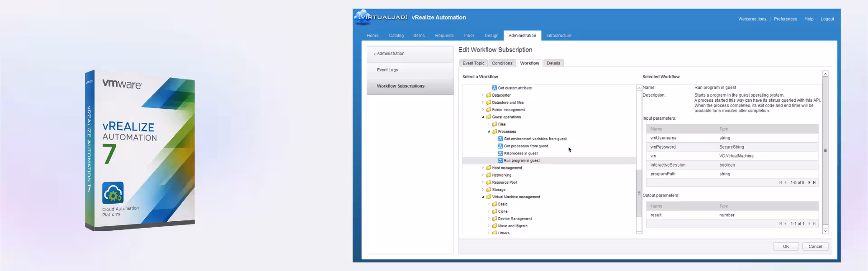Click the Networking folder icon
This screenshot has height=271, width=868.
[488, 175]
